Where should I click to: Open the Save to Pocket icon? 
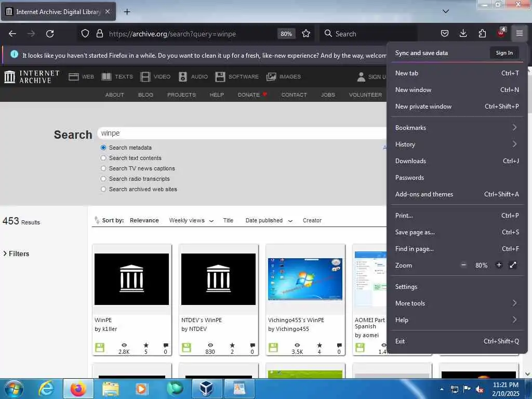click(445, 33)
